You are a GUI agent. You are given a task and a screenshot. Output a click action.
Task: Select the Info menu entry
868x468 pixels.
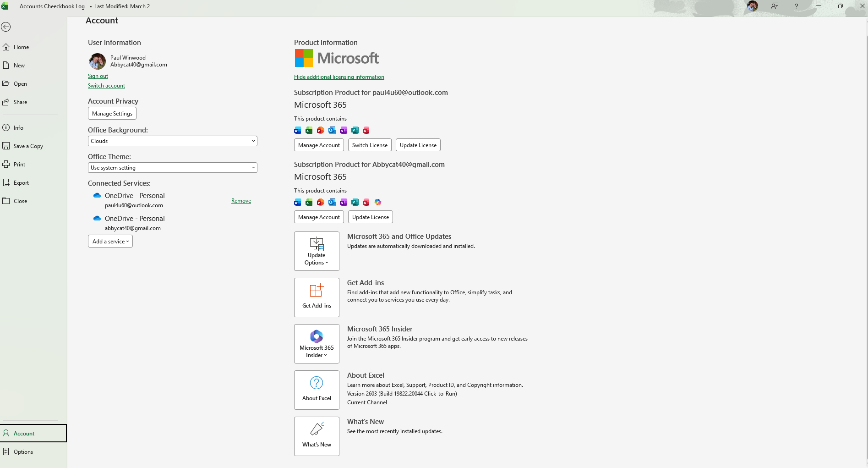tap(33, 128)
